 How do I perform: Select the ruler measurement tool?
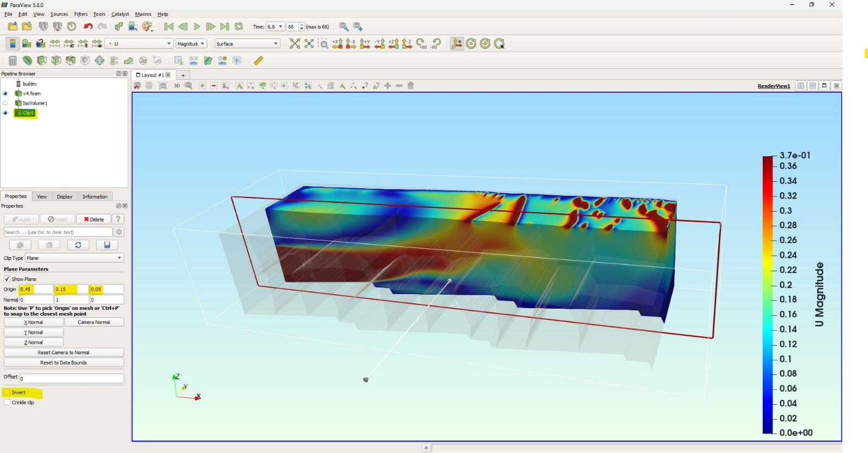tap(259, 61)
